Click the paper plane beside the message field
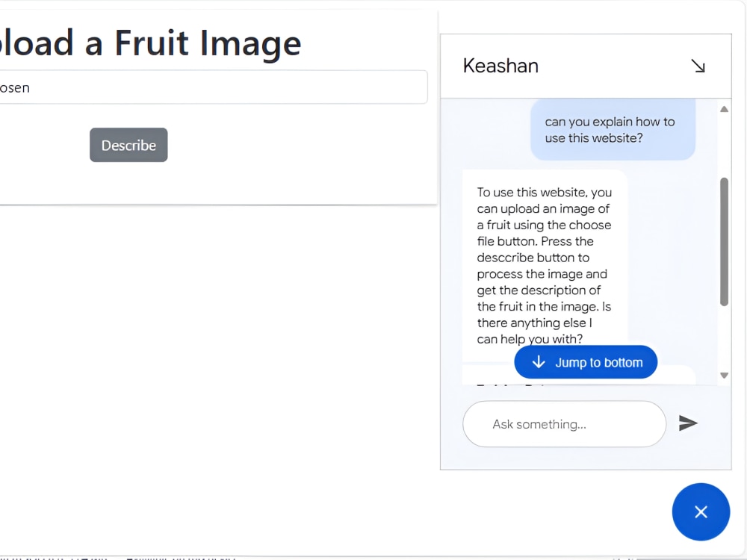Viewport: 747px width, 560px height. point(688,423)
